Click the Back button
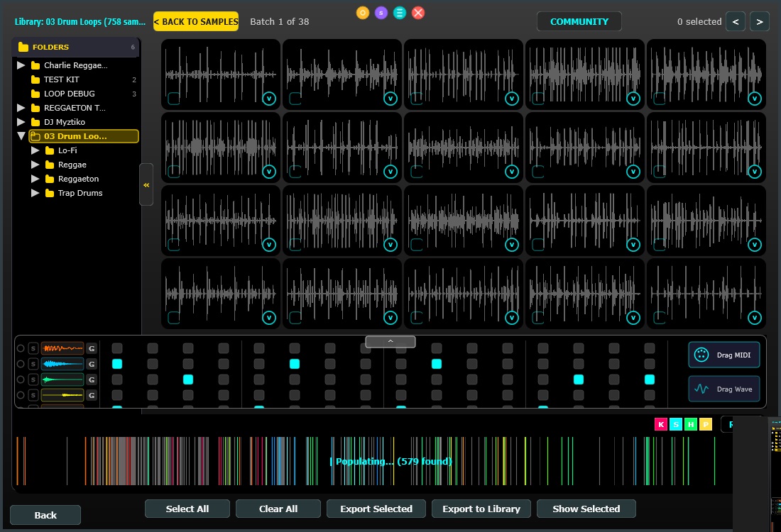The height and width of the screenshot is (532, 781). pos(45,515)
